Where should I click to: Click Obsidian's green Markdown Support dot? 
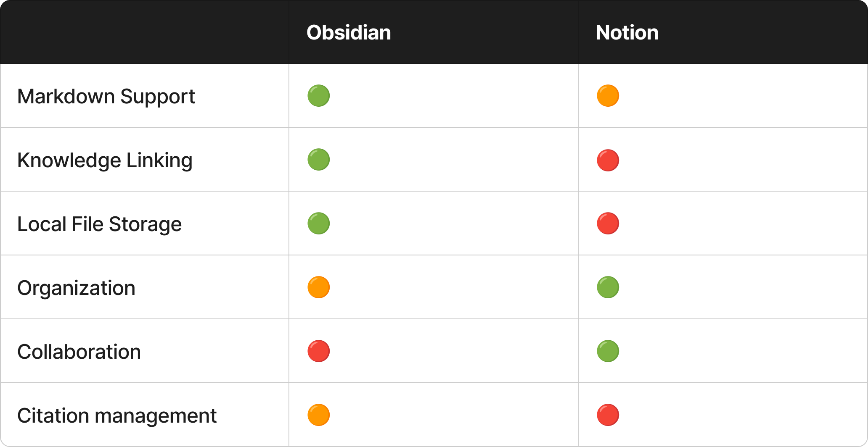click(x=318, y=96)
